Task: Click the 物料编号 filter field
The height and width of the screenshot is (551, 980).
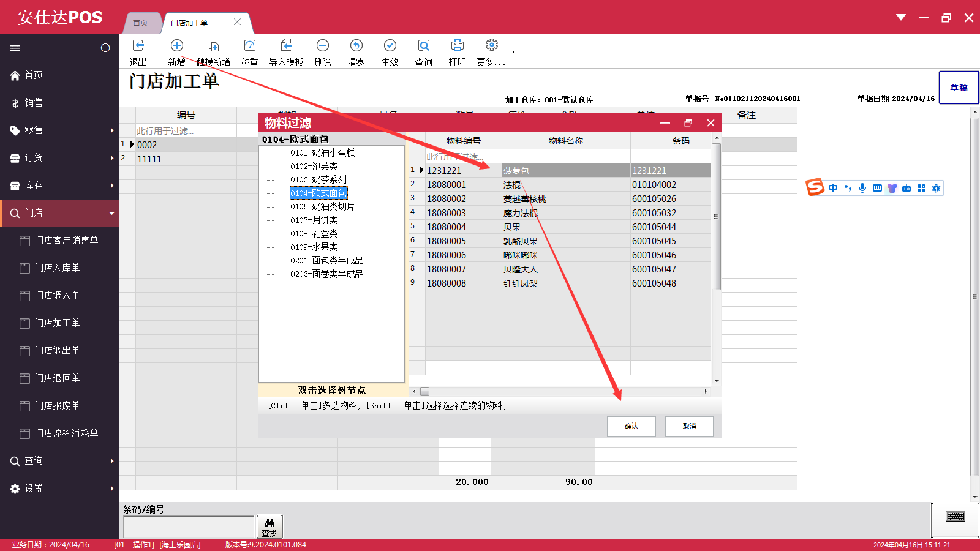Action: point(463,157)
